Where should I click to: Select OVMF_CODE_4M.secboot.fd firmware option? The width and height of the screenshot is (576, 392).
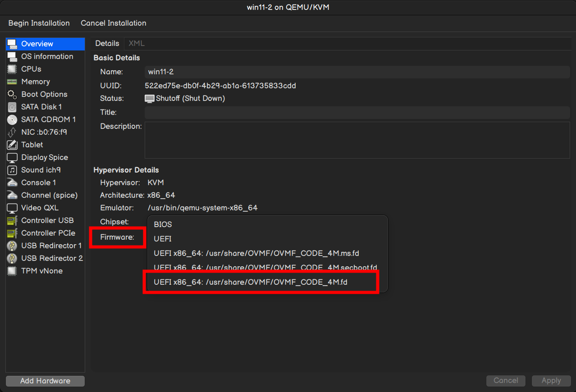click(x=268, y=268)
